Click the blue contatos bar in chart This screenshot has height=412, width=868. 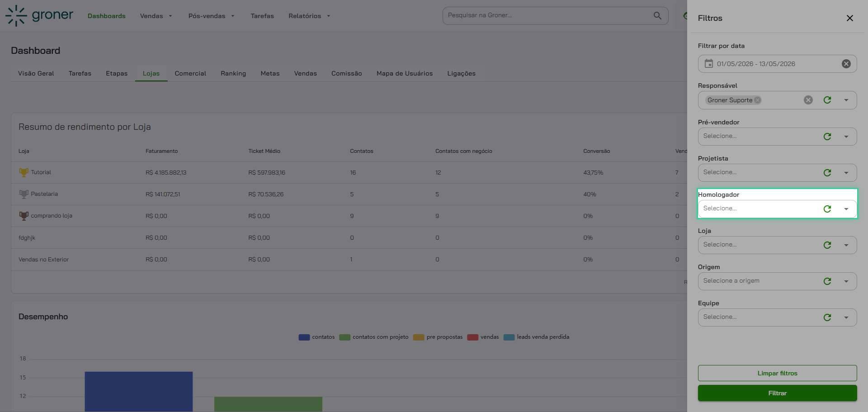click(139, 392)
